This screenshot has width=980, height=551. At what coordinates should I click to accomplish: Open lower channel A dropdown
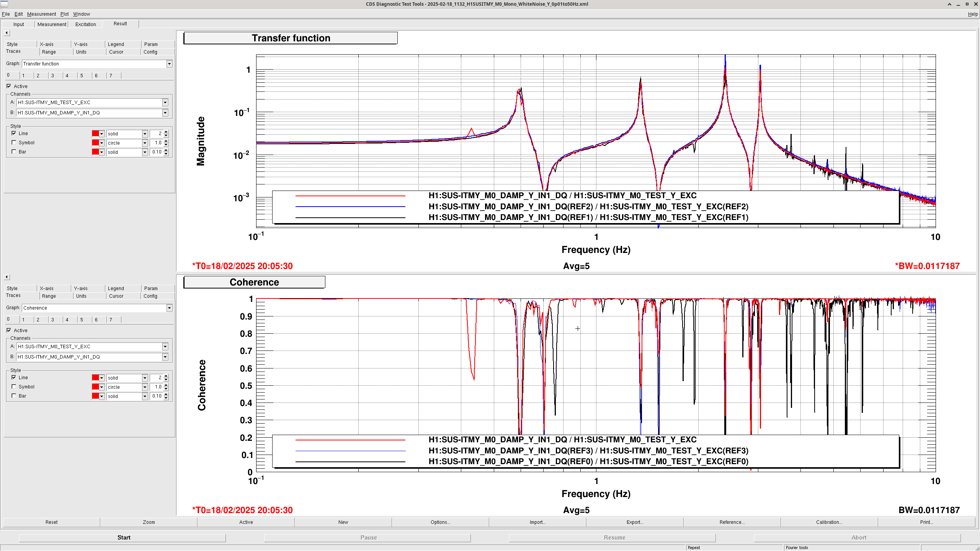click(165, 347)
